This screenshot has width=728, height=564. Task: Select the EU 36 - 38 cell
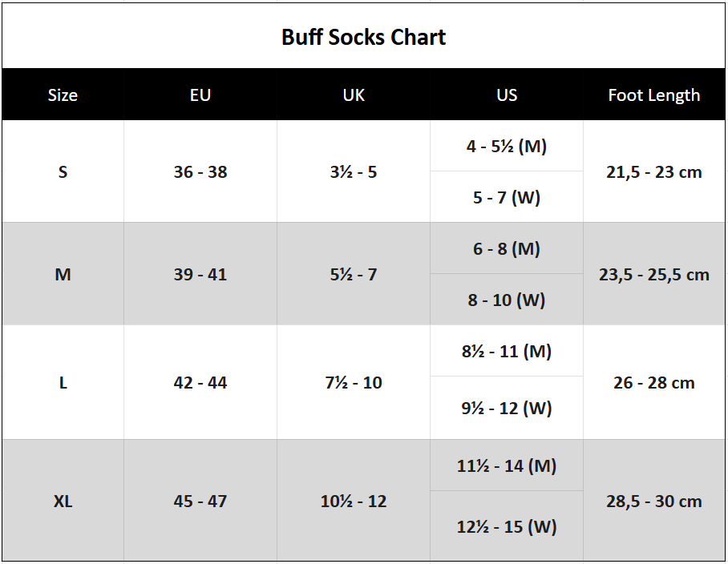point(200,171)
